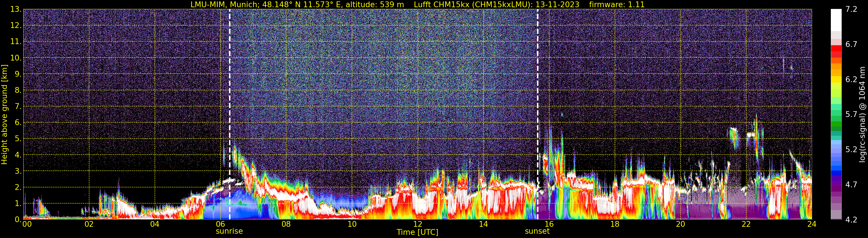Click the time axis tick '06'

[x=220, y=224]
